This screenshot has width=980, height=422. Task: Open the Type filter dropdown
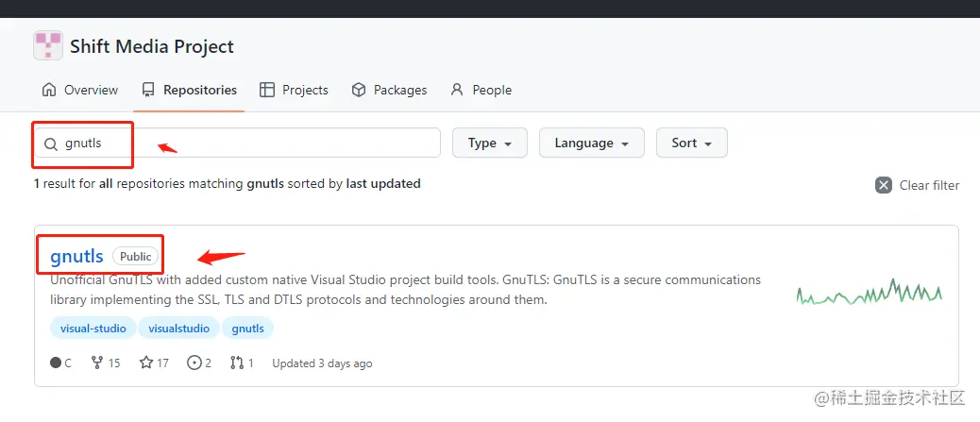(490, 143)
